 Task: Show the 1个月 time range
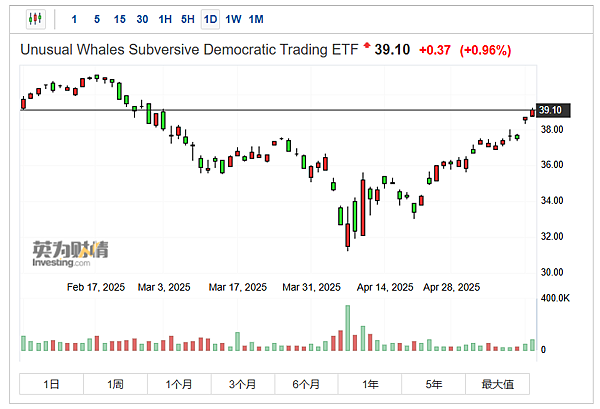point(179,384)
